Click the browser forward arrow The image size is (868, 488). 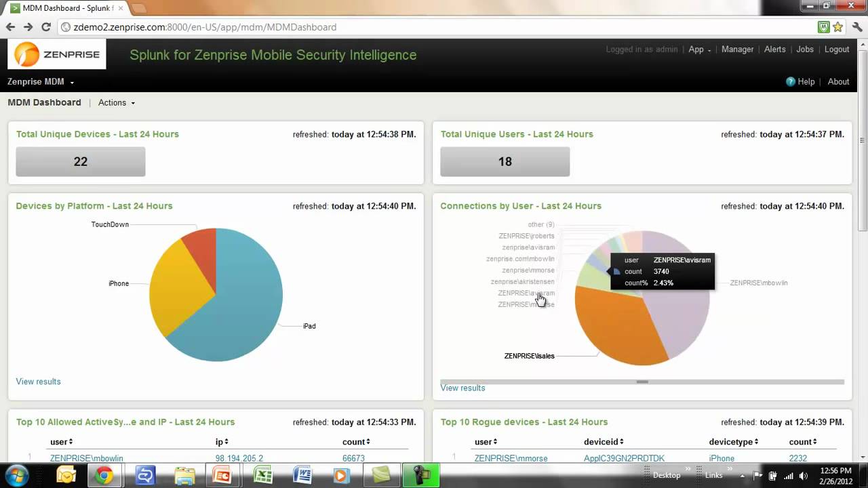28,27
